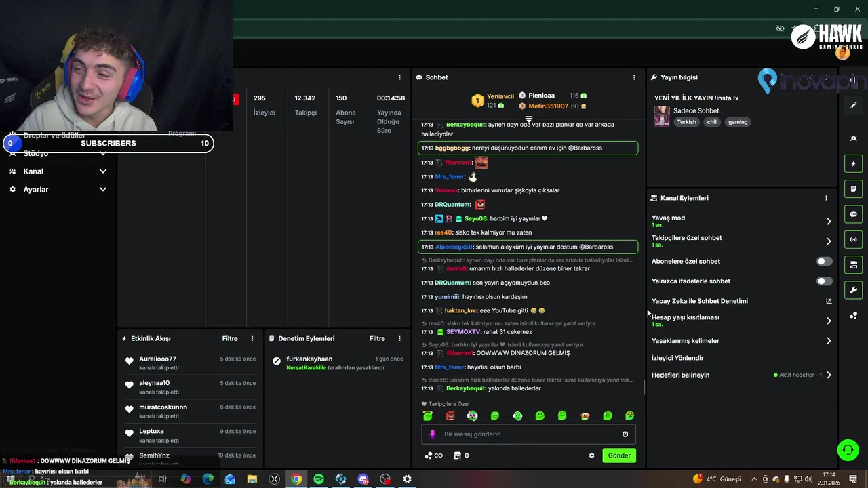Click the chill stream tag
The height and width of the screenshot is (488, 868).
point(712,122)
